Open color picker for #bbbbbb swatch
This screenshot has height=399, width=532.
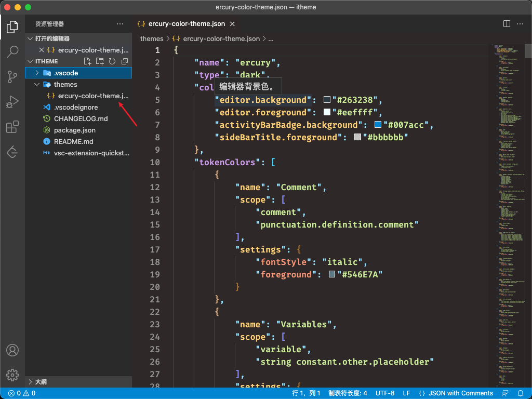[357, 137]
